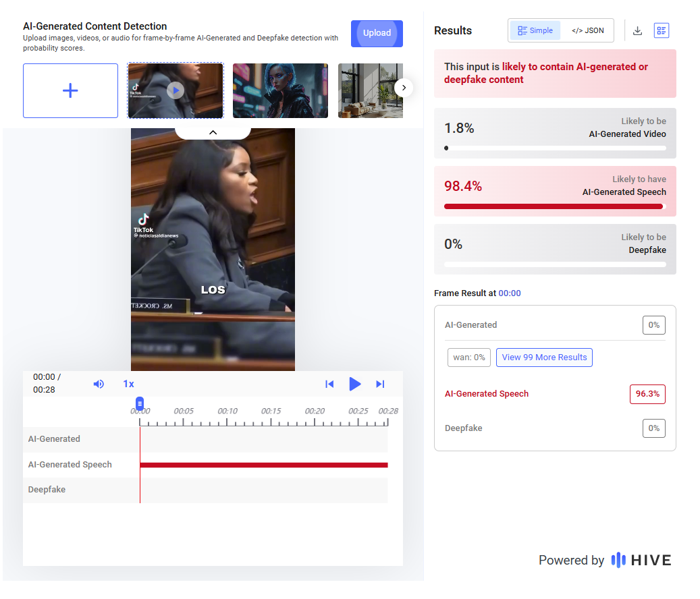The image size is (700, 599).
Task: Skip to the next frame
Action: [x=380, y=384]
